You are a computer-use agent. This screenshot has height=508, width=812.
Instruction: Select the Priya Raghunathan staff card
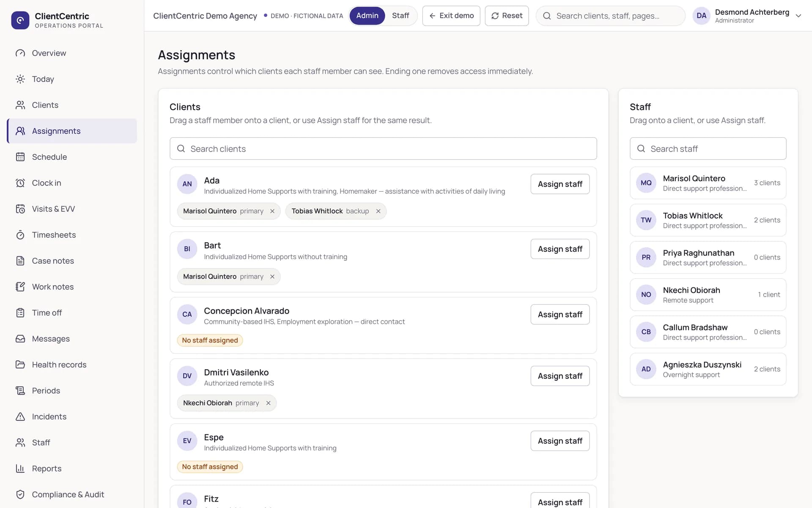708,257
